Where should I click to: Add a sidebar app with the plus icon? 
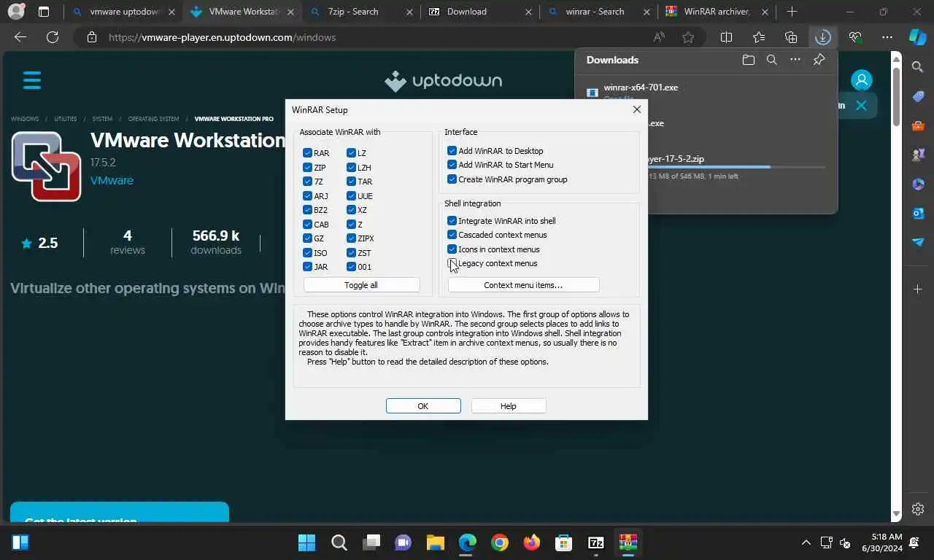918,289
